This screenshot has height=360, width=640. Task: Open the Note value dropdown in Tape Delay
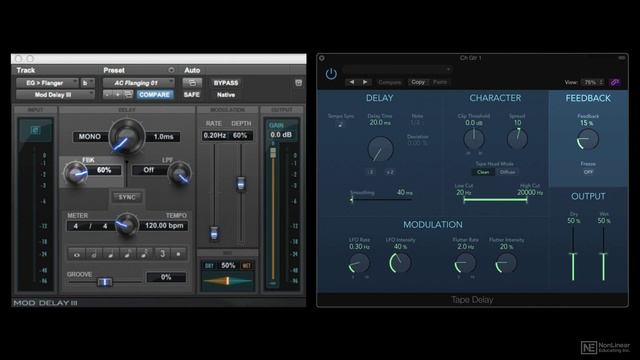[x=416, y=122]
